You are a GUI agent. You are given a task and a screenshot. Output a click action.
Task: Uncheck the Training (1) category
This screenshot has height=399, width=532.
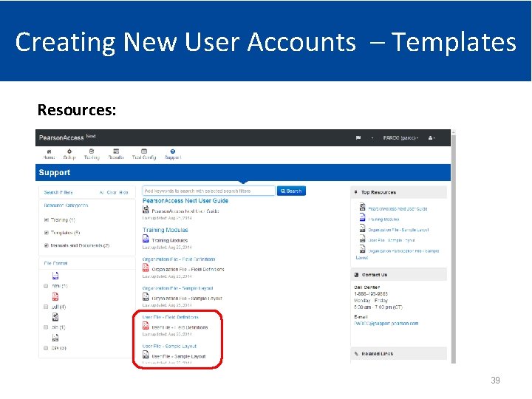click(x=47, y=220)
